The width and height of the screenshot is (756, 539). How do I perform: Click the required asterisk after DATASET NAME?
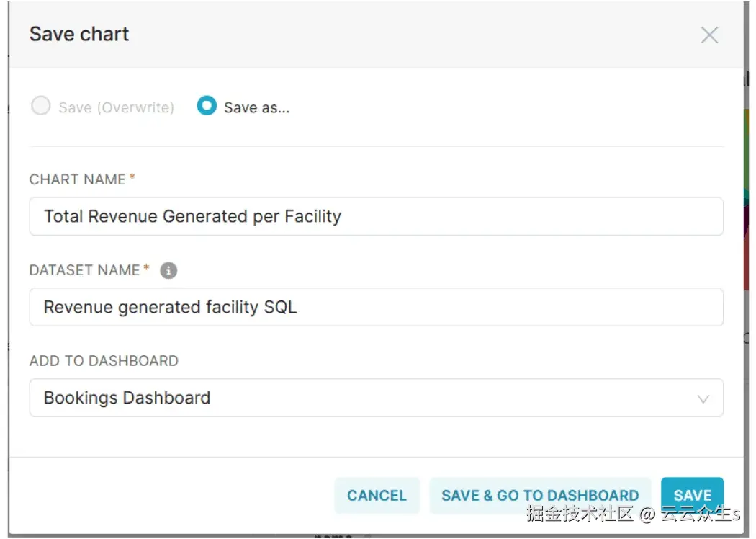pos(147,269)
